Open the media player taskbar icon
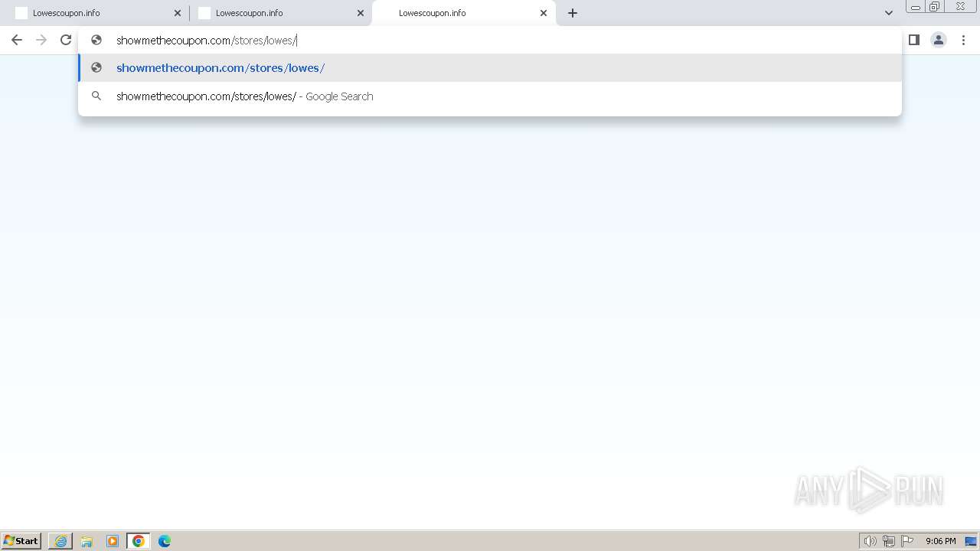Image resolution: width=980 pixels, height=551 pixels. click(x=113, y=541)
